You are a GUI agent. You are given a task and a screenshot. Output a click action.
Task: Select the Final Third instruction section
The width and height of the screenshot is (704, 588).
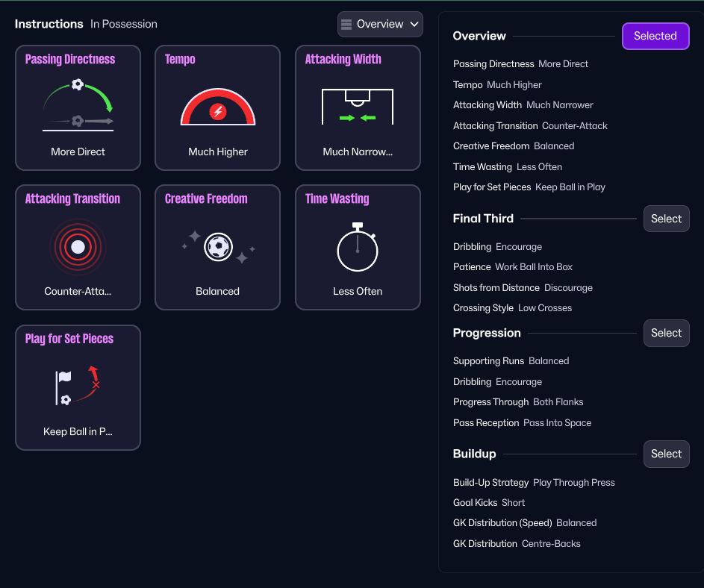[x=666, y=219]
